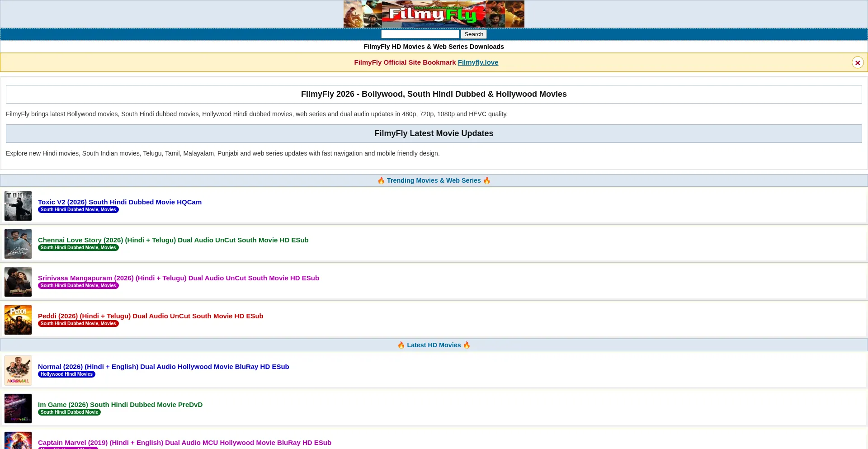Click the red category tag under Peddi

click(x=78, y=324)
